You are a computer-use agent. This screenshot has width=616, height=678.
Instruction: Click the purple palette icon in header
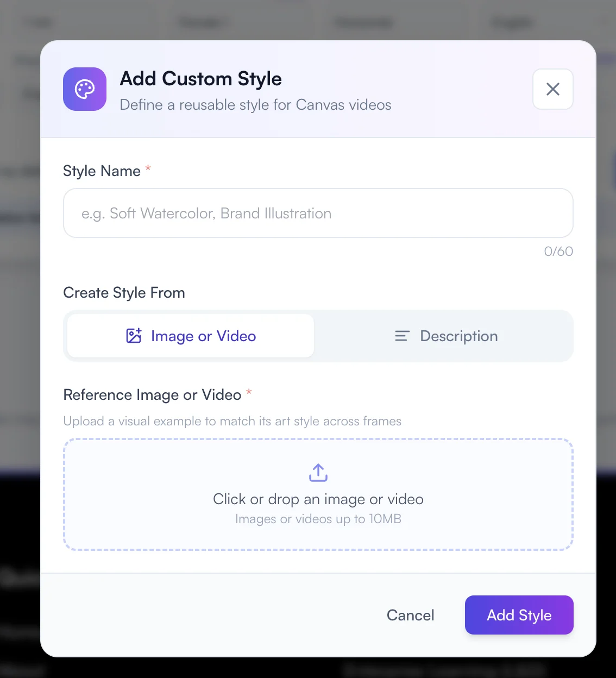coord(85,89)
